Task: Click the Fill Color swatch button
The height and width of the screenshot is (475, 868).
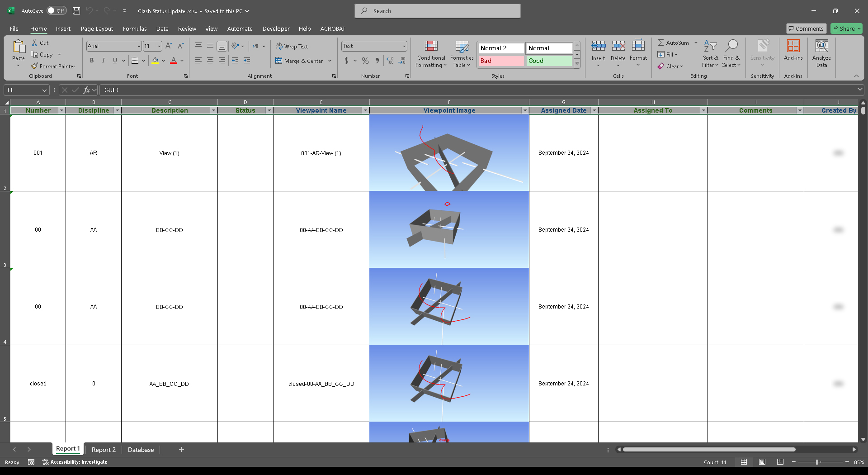Action: (x=156, y=61)
